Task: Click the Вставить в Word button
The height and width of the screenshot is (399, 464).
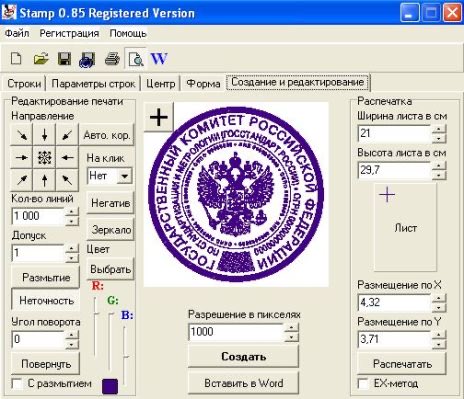Action: [243, 383]
